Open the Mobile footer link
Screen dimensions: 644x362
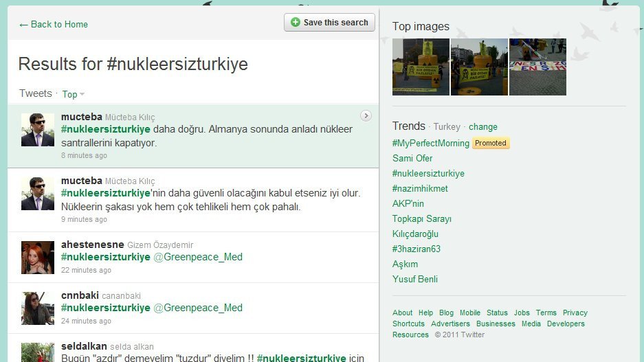click(470, 313)
